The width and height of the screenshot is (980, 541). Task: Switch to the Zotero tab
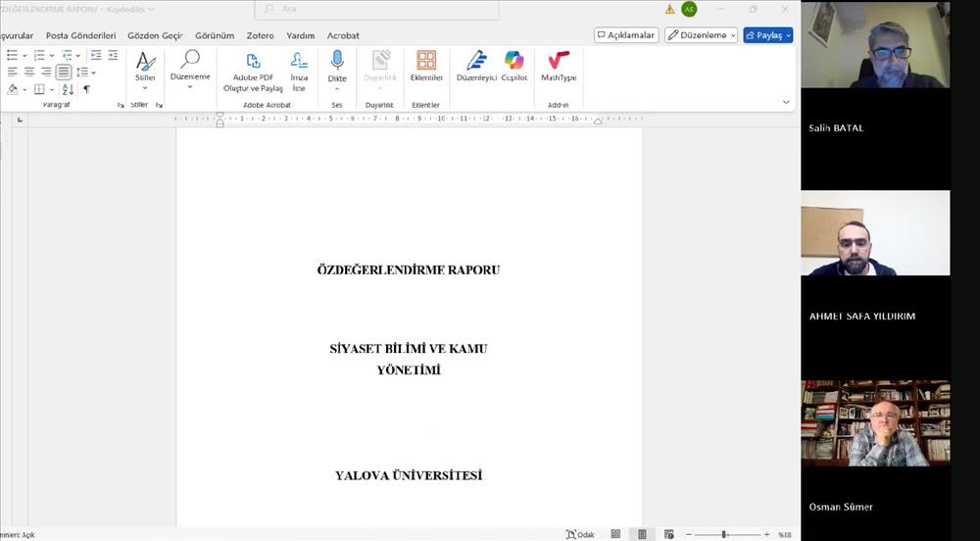click(x=260, y=35)
